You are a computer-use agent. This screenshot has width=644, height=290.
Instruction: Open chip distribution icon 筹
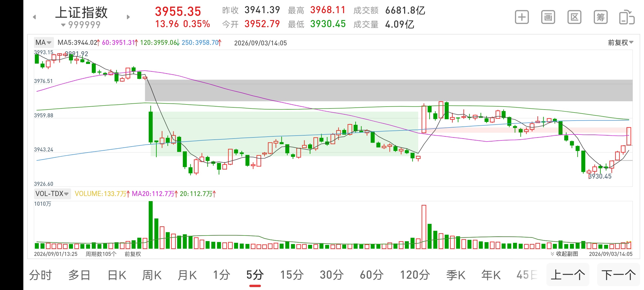pyautogui.click(x=601, y=17)
